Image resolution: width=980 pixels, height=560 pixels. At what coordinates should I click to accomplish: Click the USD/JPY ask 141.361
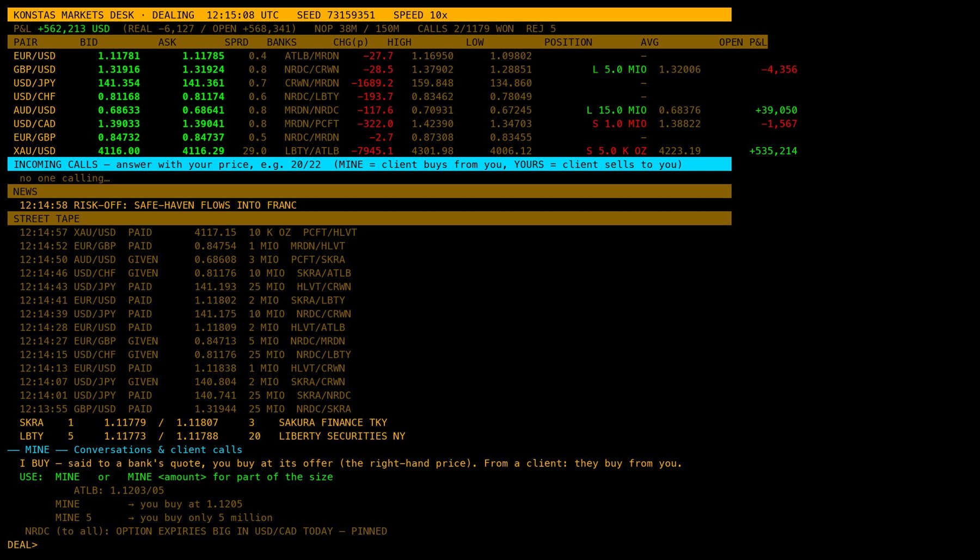click(203, 83)
